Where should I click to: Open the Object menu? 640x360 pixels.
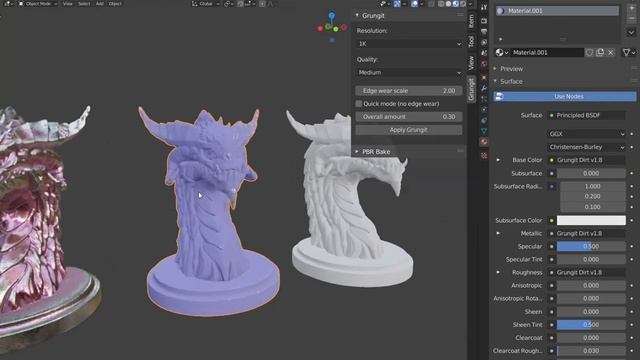coord(115,4)
